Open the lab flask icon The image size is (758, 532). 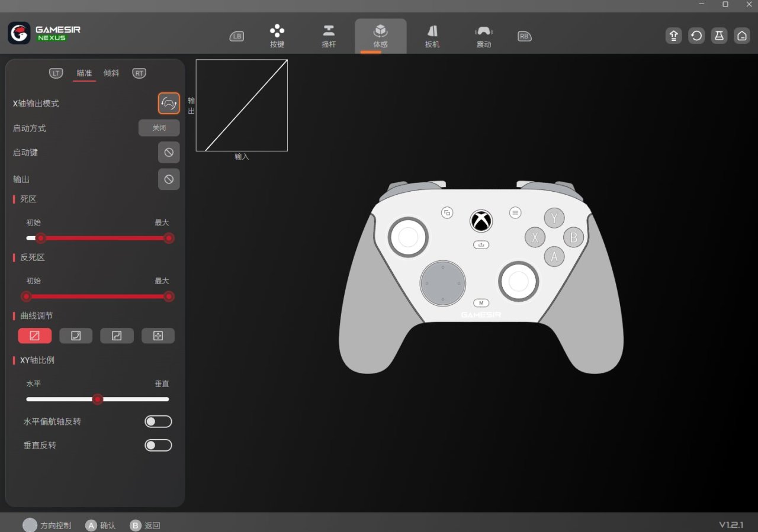point(719,36)
